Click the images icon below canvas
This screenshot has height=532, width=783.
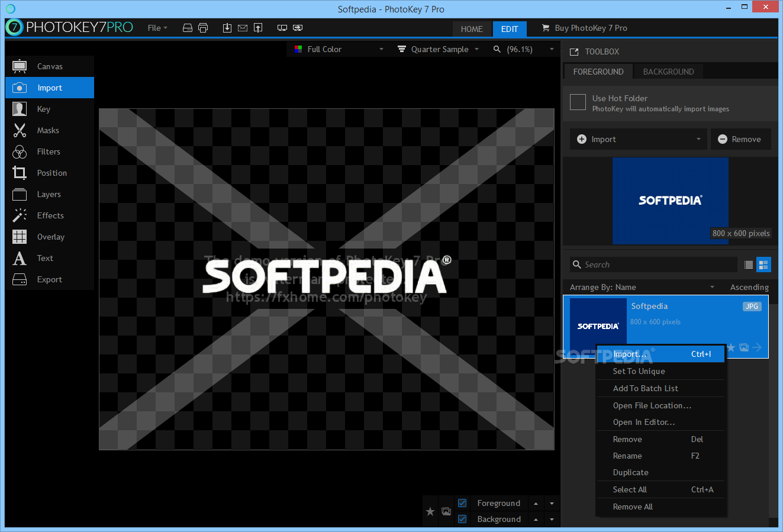pos(446,511)
